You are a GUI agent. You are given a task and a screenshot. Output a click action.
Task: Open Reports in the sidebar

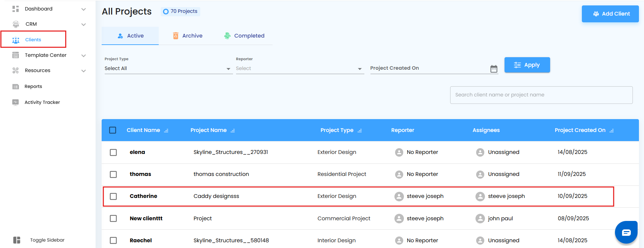click(33, 87)
